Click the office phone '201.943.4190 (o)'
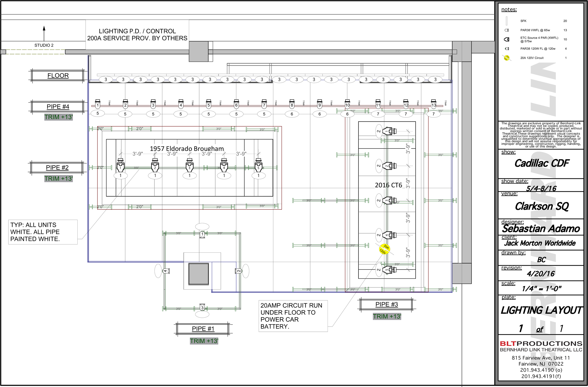588x387 pixels. [x=541, y=370]
